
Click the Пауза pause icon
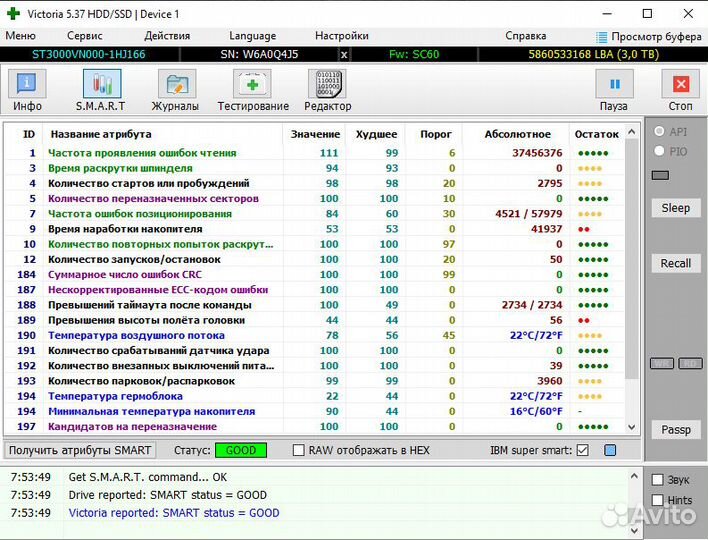(x=615, y=84)
